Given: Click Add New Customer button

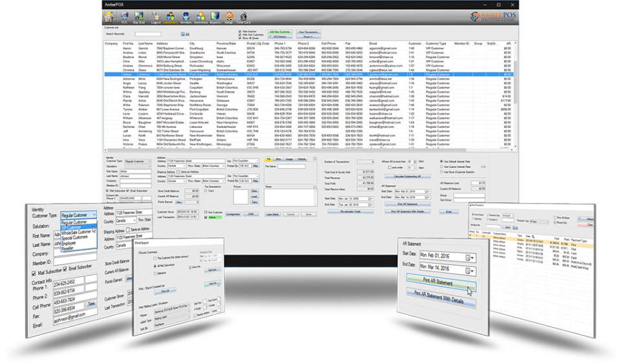Looking at the screenshot, I should pyautogui.click(x=280, y=32).
